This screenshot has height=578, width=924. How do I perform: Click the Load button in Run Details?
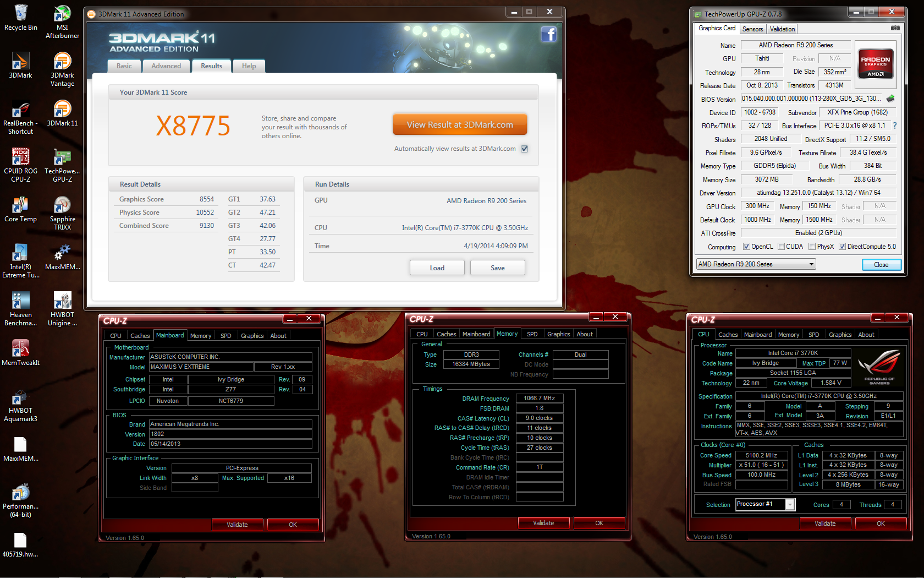click(437, 268)
